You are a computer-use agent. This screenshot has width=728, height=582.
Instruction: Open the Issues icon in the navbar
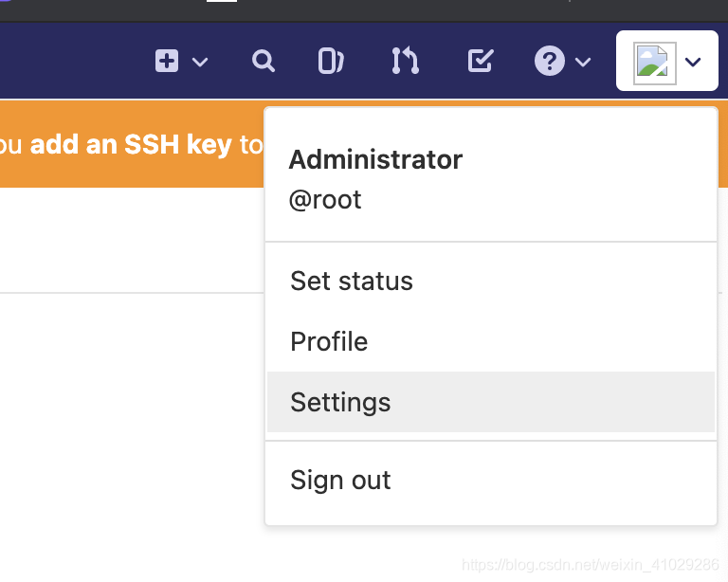331,61
